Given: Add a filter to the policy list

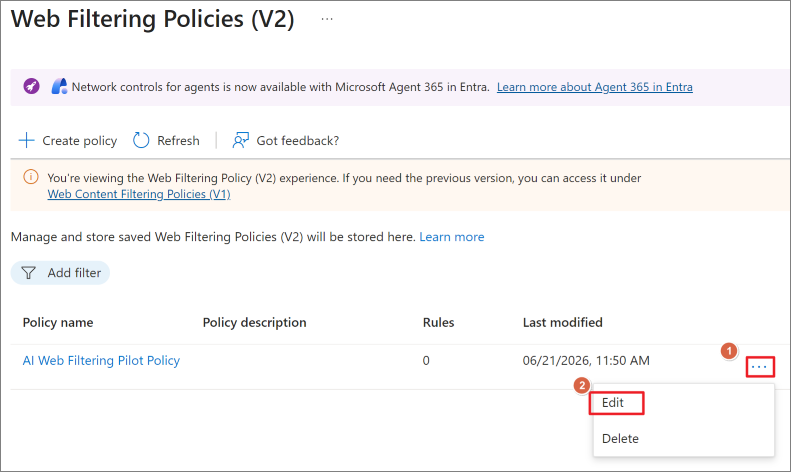Looking at the screenshot, I should point(61,273).
